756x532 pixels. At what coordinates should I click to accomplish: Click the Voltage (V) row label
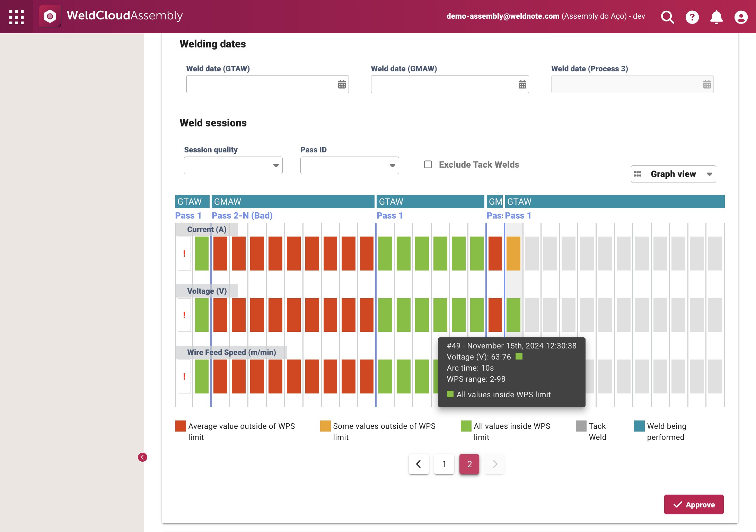(207, 291)
